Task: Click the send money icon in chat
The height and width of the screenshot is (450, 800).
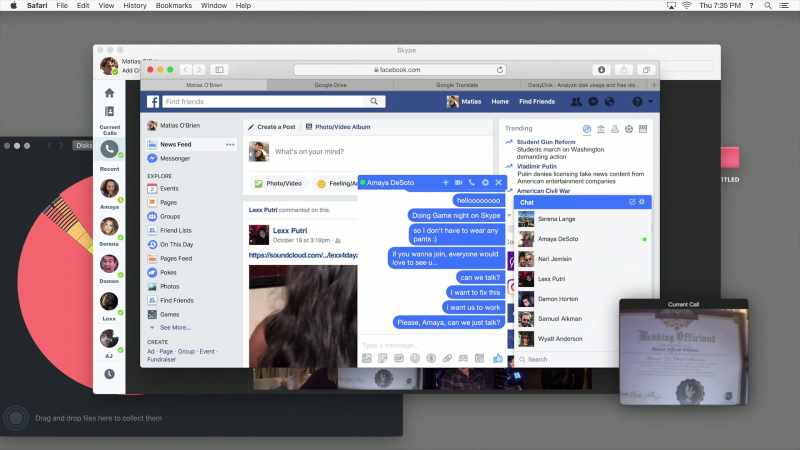Action: [x=431, y=359]
